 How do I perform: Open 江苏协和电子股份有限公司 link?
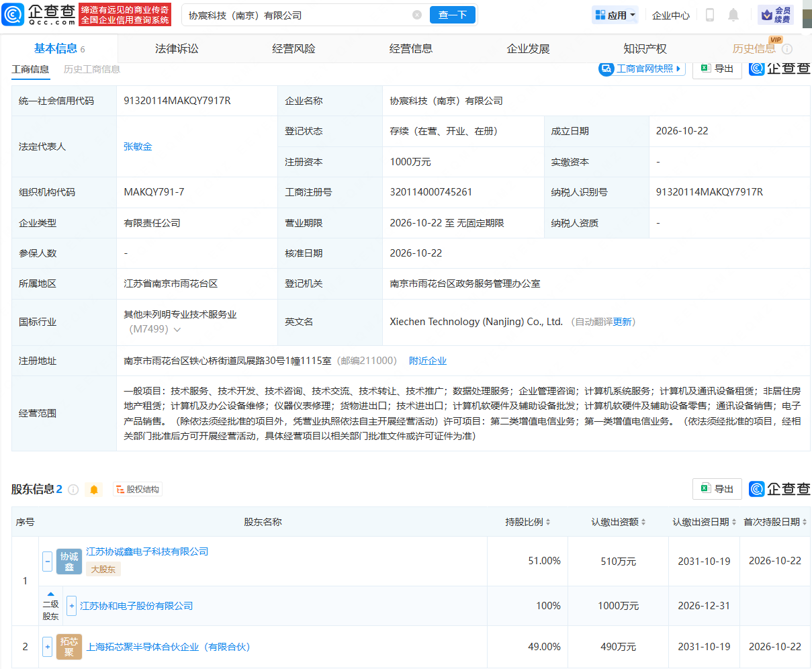coord(136,606)
